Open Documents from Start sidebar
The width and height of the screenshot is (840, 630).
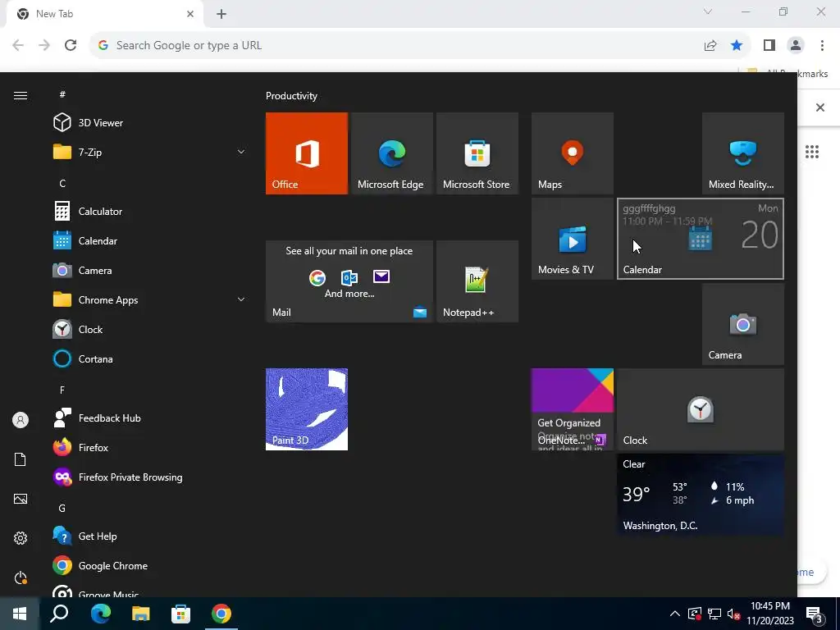point(21,459)
